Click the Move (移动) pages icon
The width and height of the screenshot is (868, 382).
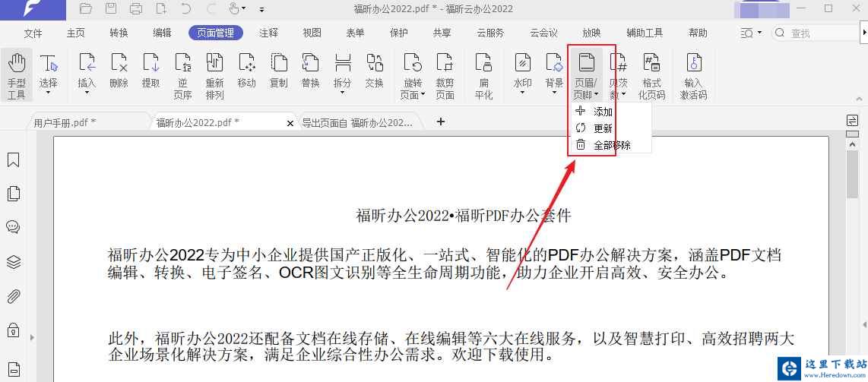click(x=247, y=63)
